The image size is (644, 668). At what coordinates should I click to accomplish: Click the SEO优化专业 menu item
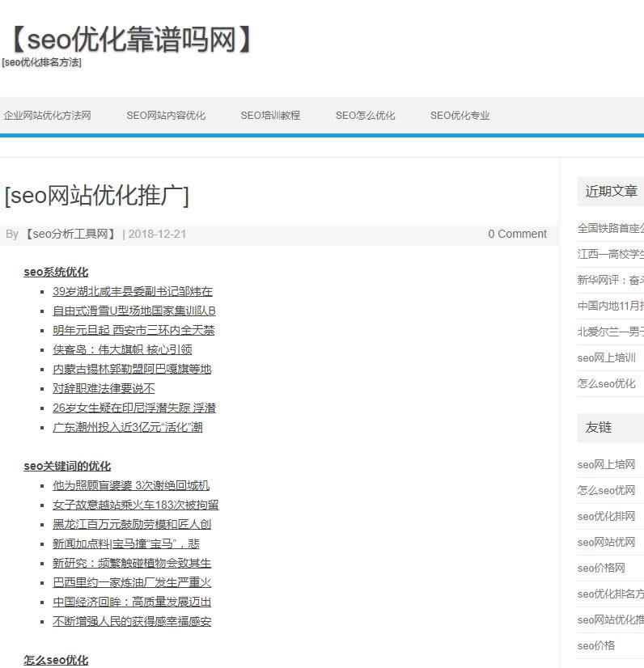(460, 116)
